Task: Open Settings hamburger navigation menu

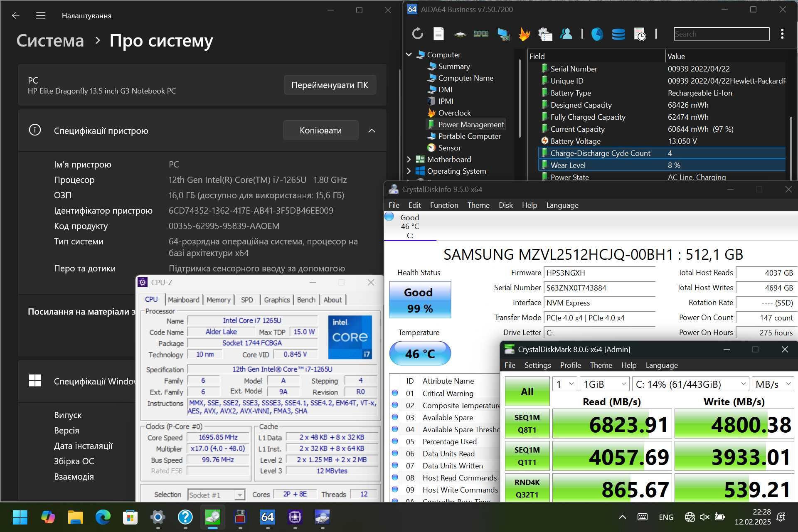Action: click(x=41, y=15)
